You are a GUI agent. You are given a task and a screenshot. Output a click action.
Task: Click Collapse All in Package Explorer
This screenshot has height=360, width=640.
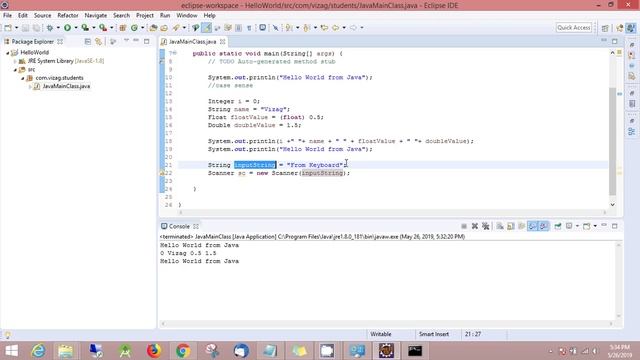pyautogui.click(x=87, y=42)
